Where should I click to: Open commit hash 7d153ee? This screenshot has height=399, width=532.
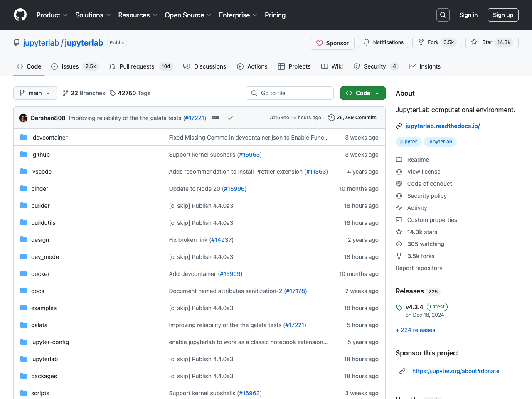point(279,118)
